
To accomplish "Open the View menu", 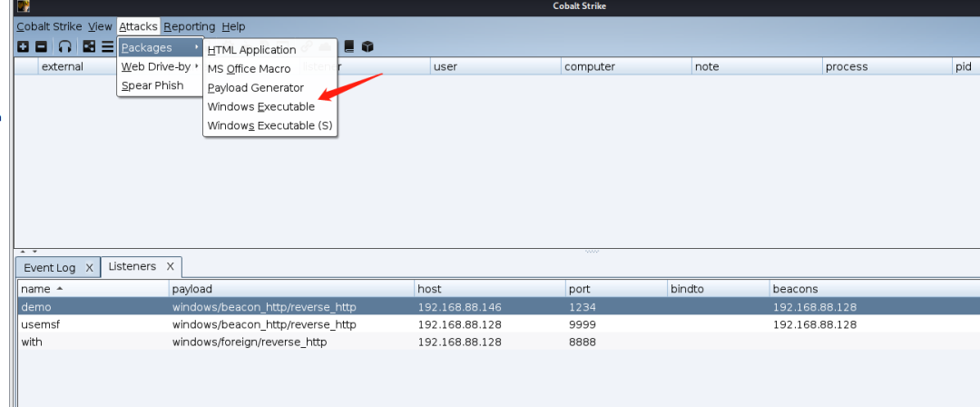I will click(x=100, y=26).
